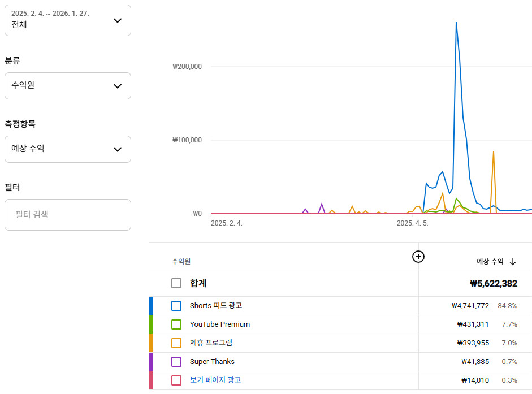Click the tall orange spike on chart
This screenshot has height=394, width=532.
tap(494, 152)
